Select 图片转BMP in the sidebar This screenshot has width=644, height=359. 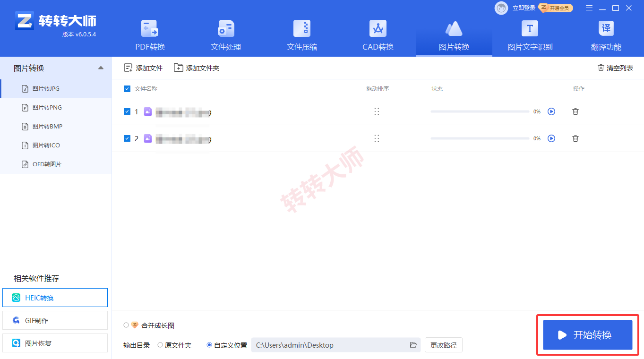click(56, 127)
